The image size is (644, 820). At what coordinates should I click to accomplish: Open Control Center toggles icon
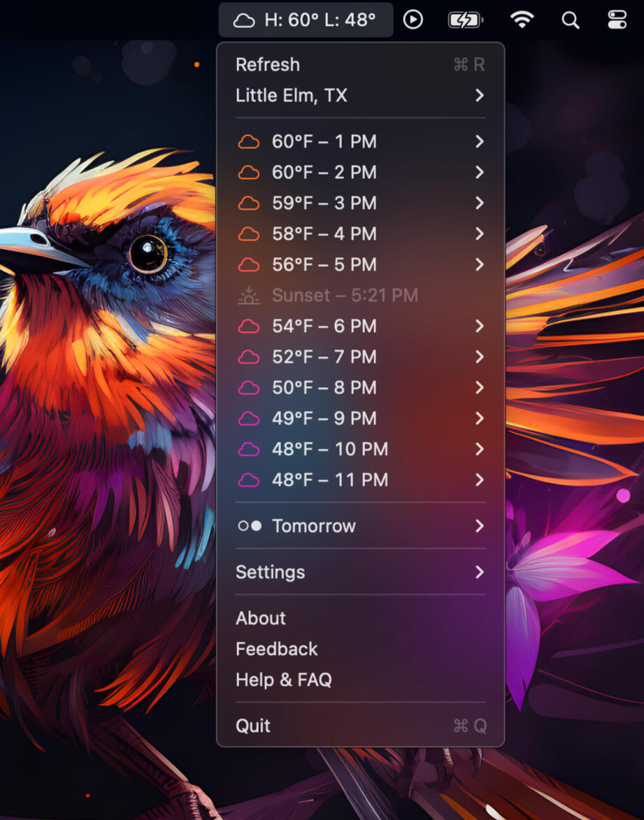click(617, 20)
